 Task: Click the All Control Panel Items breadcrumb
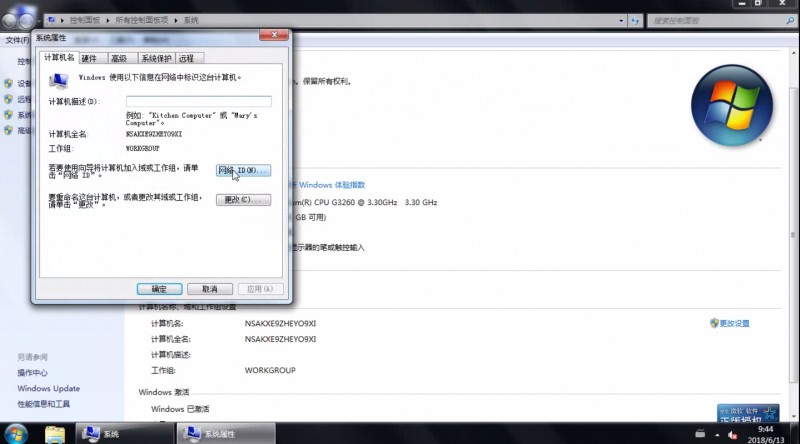tap(141, 20)
